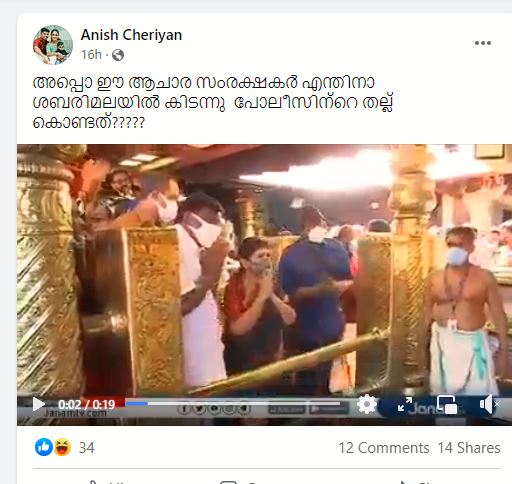Image resolution: width=512 pixels, height=484 pixels.
Task: Click the Haha laughing reaction icon
Action: pos(62,447)
